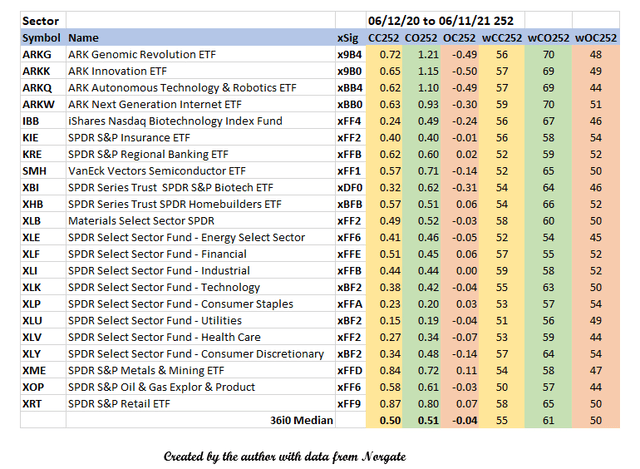Select the 06/12/20 to 06/11/21 252 heading
This screenshot has height=469, width=640.
(x=445, y=21)
